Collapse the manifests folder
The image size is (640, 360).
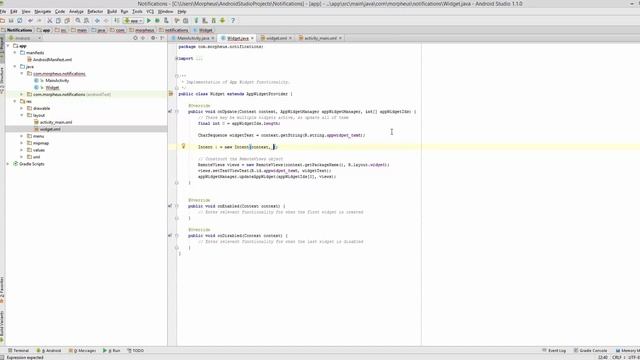[15, 53]
